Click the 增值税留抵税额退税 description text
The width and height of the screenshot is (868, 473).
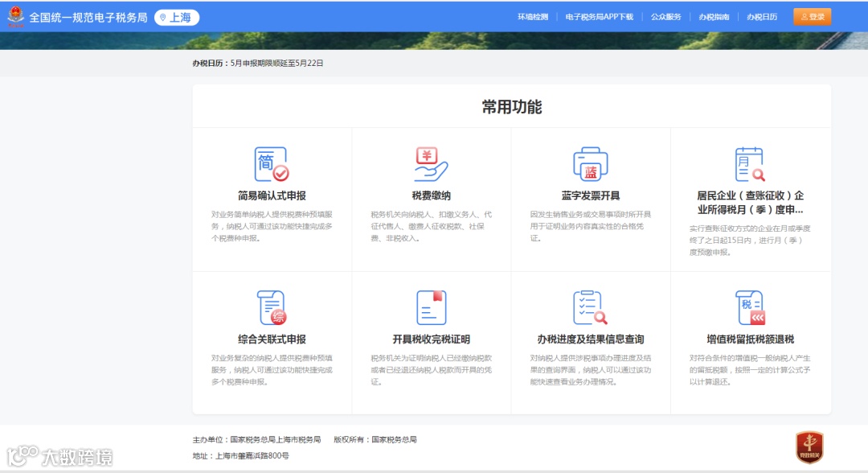point(750,369)
